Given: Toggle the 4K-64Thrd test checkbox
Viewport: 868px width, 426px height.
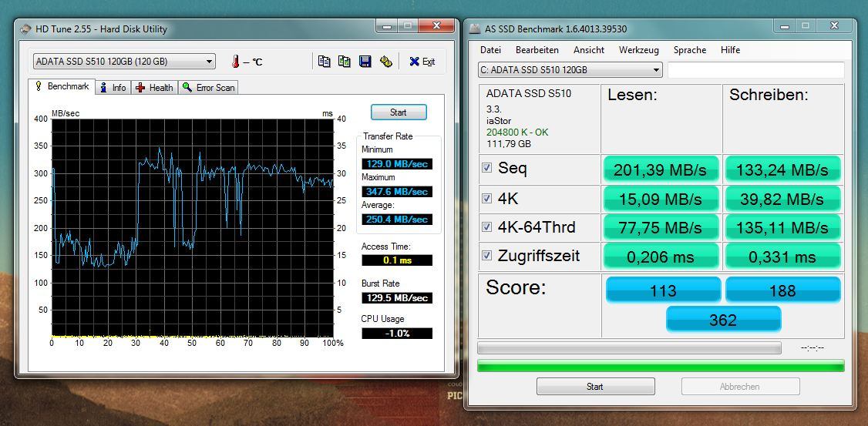Looking at the screenshot, I should tap(486, 226).
